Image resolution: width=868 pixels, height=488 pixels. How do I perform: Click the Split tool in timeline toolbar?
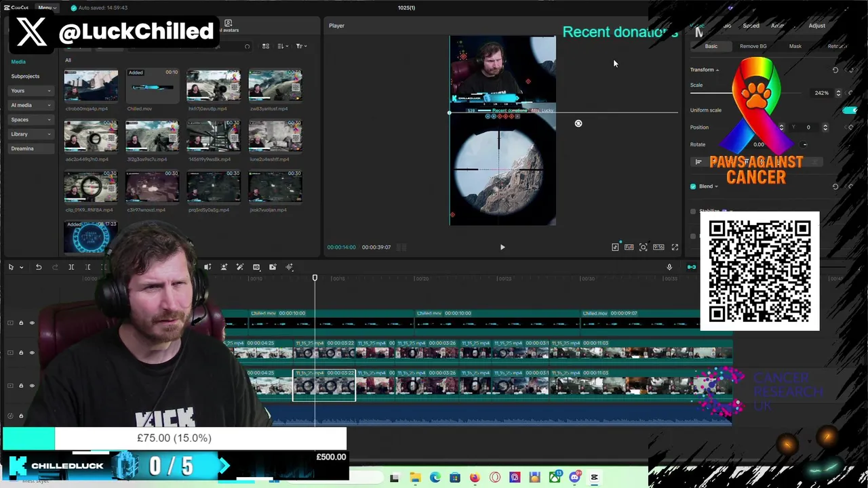71,267
